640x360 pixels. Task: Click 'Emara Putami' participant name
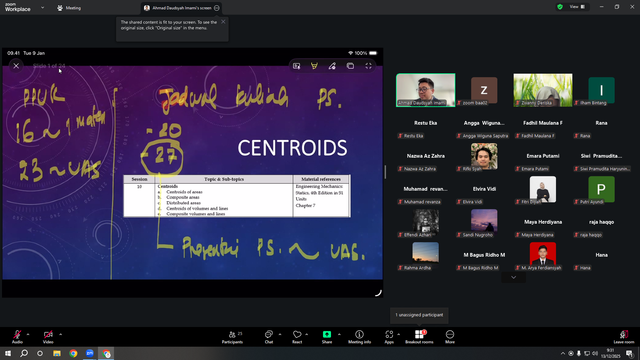543,156
